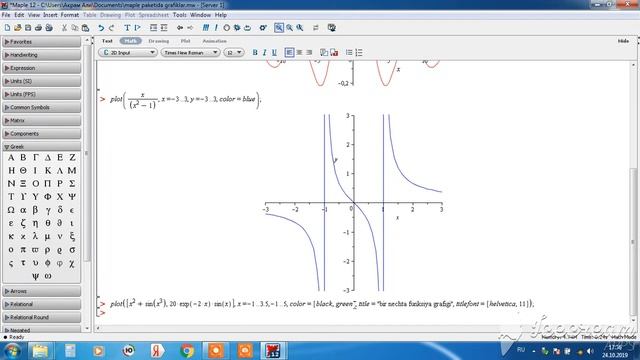The image size is (640, 360).
Task: Open the font size dropdown
Action: [234, 53]
